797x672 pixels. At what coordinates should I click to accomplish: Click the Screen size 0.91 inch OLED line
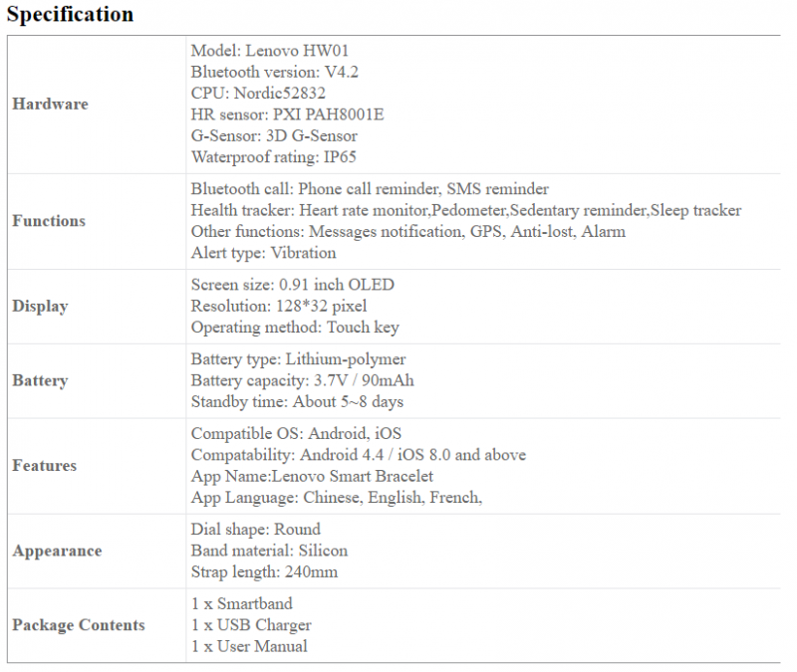[x=293, y=285]
